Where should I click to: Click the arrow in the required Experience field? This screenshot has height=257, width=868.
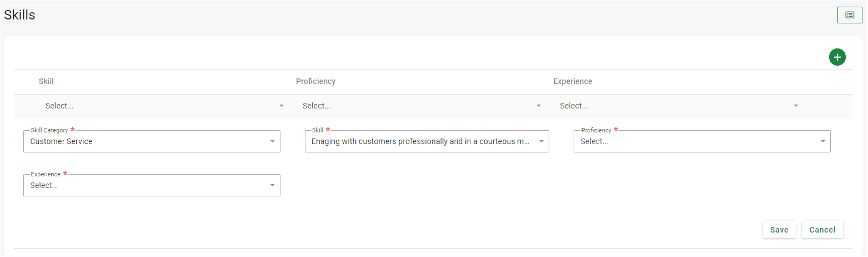[272, 186]
